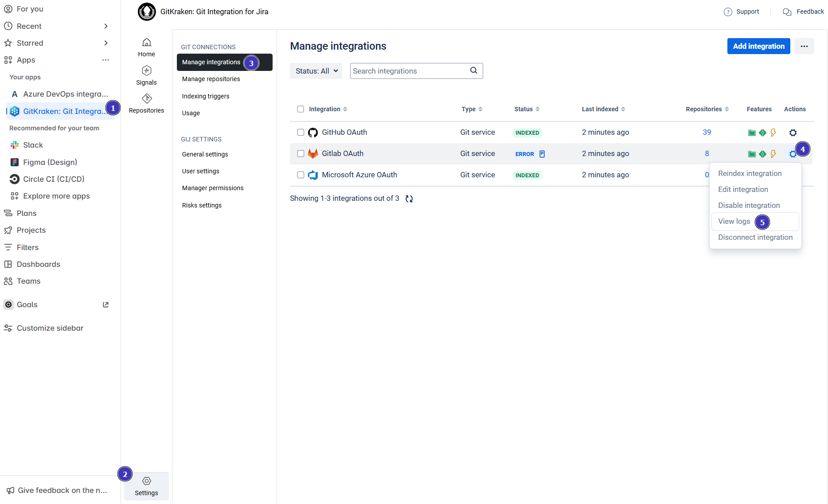Click the Gitlab fox logo icon
The height and width of the screenshot is (504, 828).
pyautogui.click(x=313, y=154)
